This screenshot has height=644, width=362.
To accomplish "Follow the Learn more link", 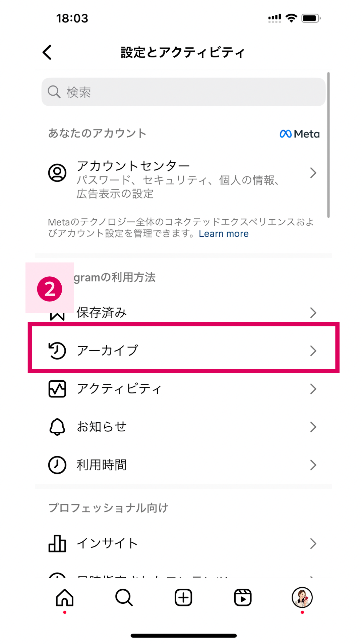I will [x=224, y=234].
